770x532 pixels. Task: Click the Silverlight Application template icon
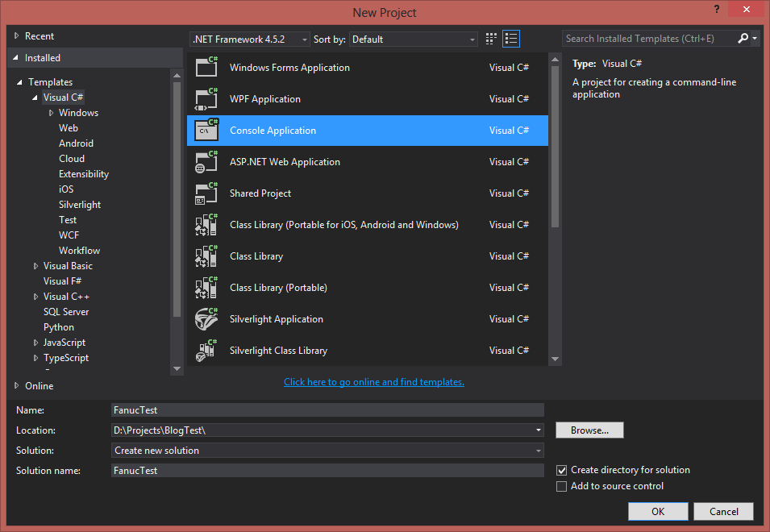click(x=206, y=318)
